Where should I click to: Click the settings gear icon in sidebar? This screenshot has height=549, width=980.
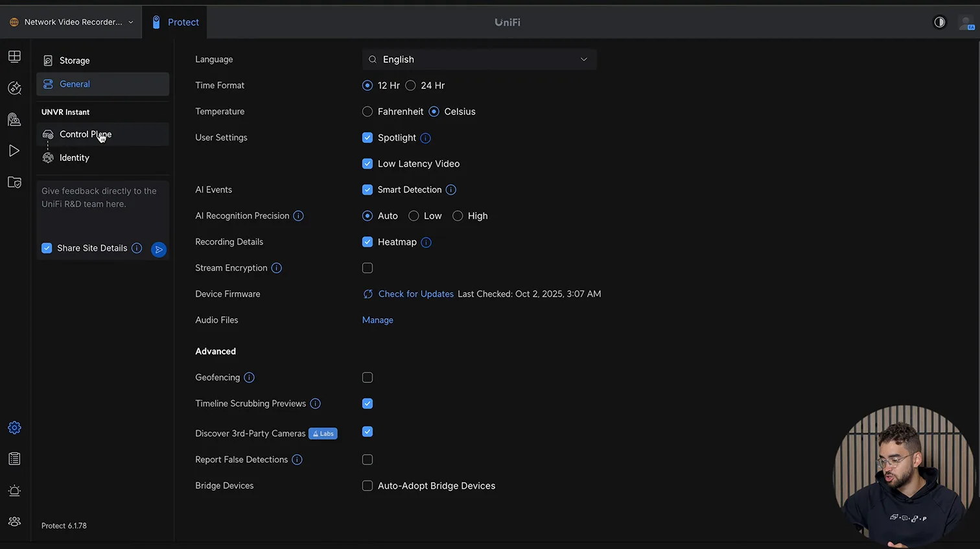coord(14,428)
